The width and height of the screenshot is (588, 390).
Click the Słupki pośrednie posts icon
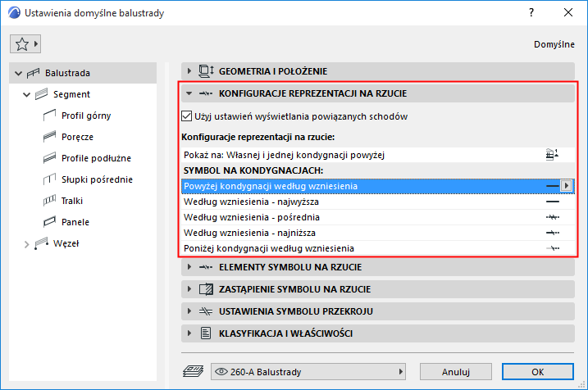[x=49, y=179]
